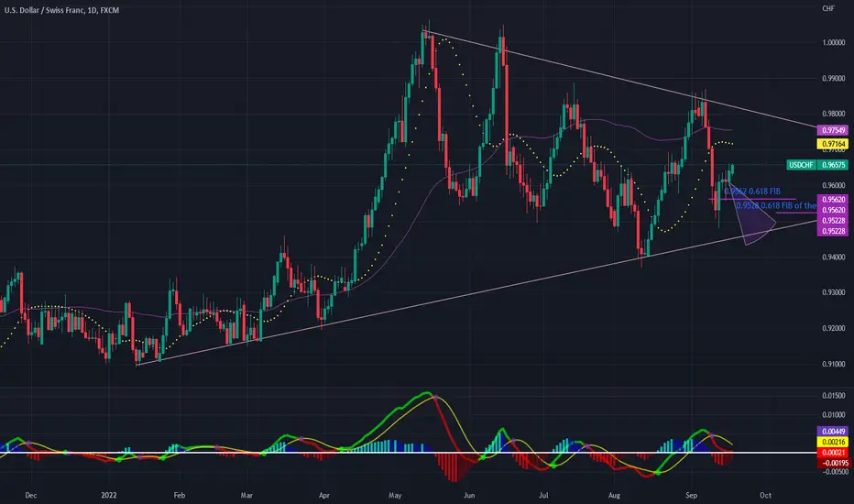The height and width of the screenshot is (504, 854).
Task: Click the Jul label on time axis
Action: [x=543, y=495]
